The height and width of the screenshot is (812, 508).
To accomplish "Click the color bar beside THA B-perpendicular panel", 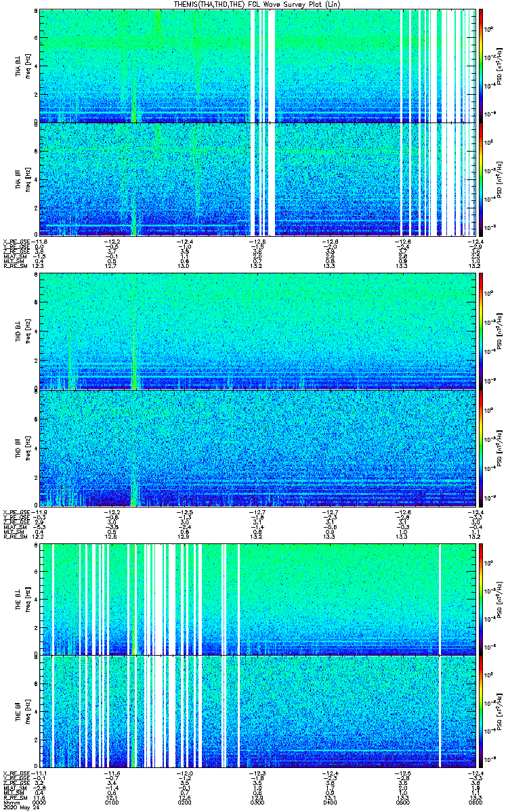I will (x=482, y=66).
